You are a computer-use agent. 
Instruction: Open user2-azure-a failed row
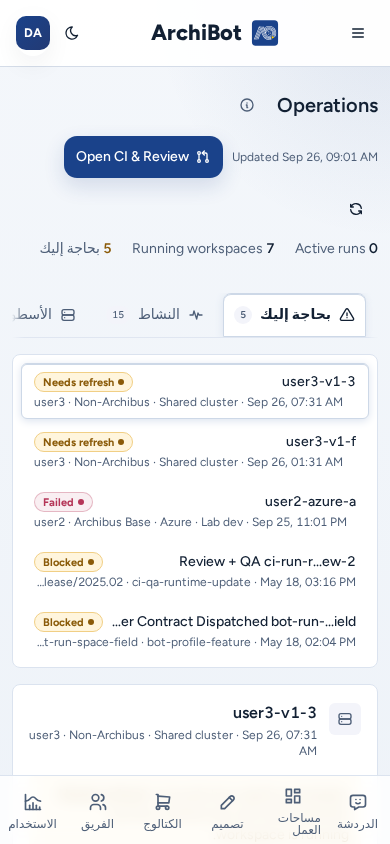click(x=195, y=511)
